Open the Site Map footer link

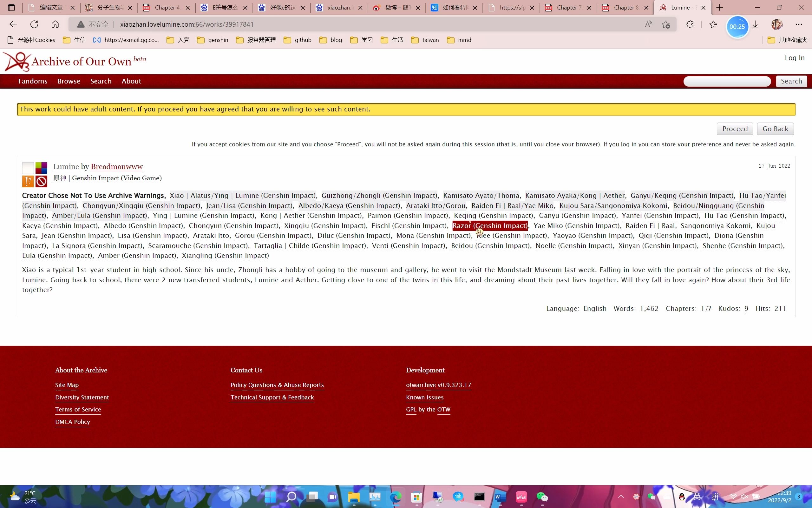tap(67, 385)
